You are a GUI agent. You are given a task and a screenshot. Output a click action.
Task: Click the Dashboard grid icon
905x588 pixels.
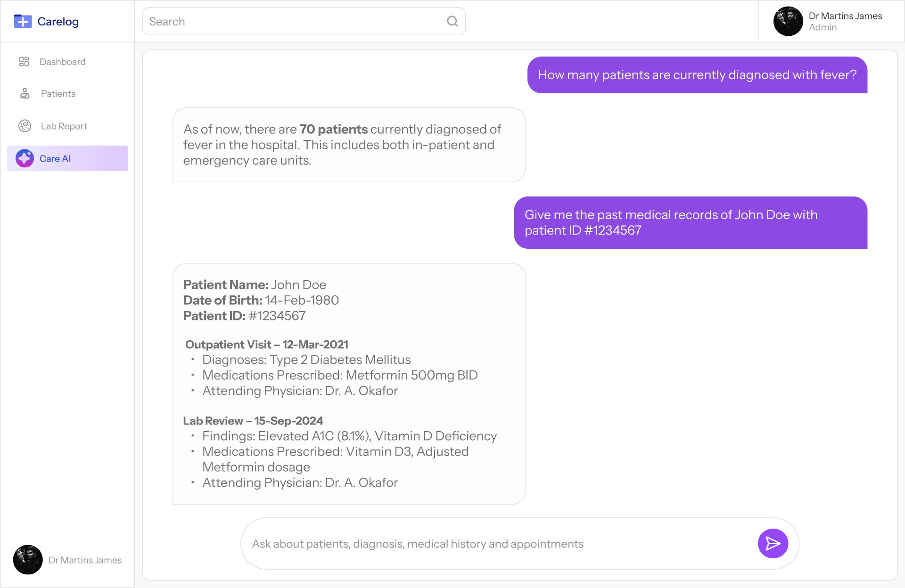pyautogui.click(x=24, y=62)
